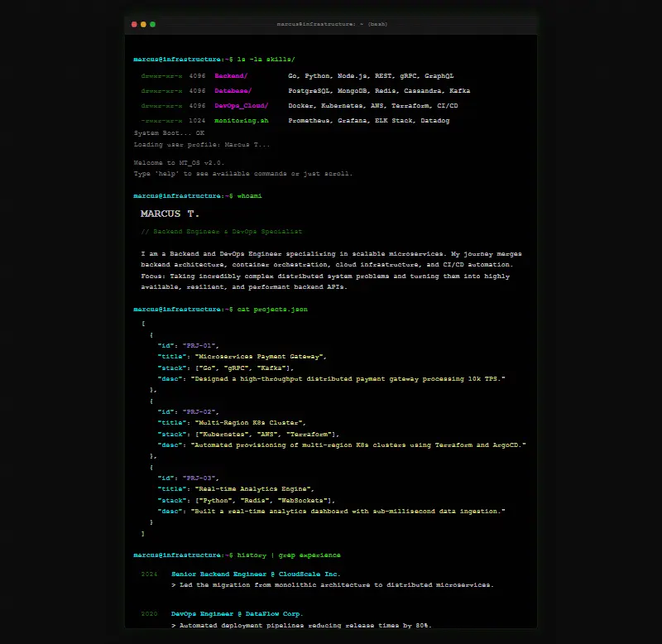Select the 'ls -la skills/' command
Viewport: 662px width, 644px height.
tap(266, 59)
